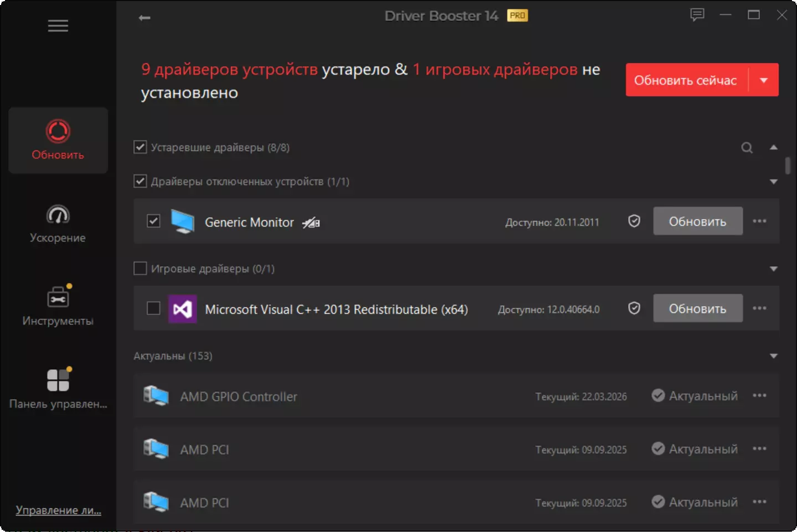Open more options for AMD GPIO Controller
The image size is (797, 532).
759,396
